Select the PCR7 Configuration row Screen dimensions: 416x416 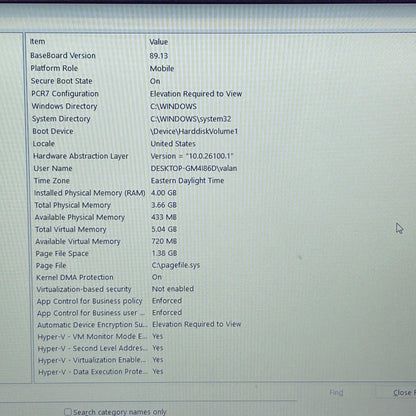(221, 94)
